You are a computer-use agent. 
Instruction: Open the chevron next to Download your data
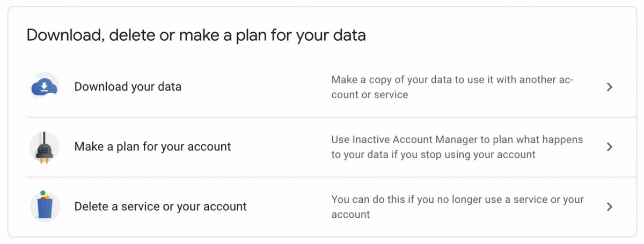(x=609, y=87)
